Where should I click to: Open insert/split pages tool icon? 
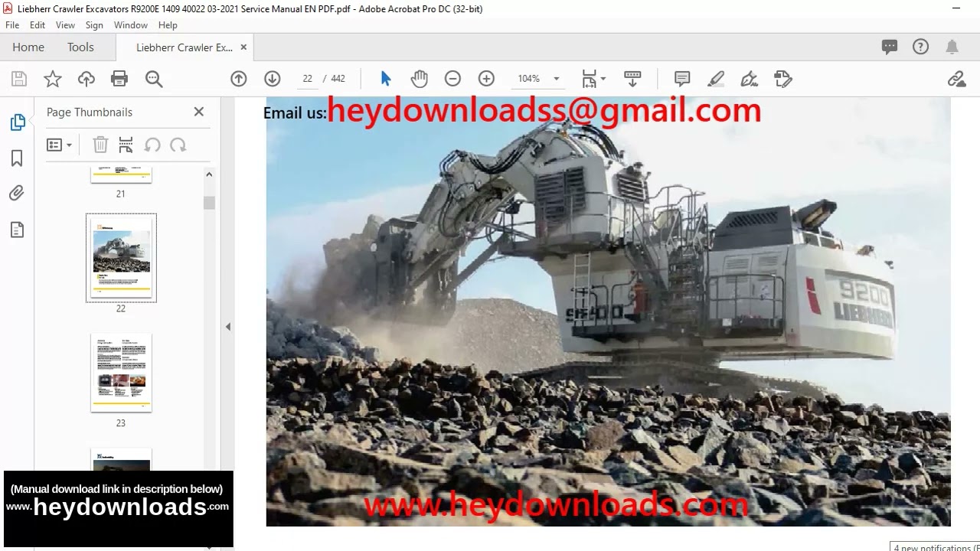[126, 145]
